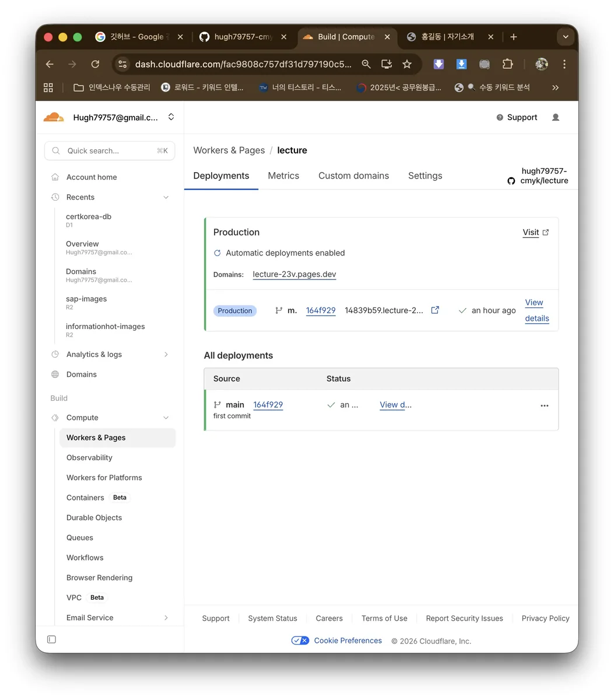Bookmark this page with the star icon
Screen dimensions: 614x700
(407, 64)
